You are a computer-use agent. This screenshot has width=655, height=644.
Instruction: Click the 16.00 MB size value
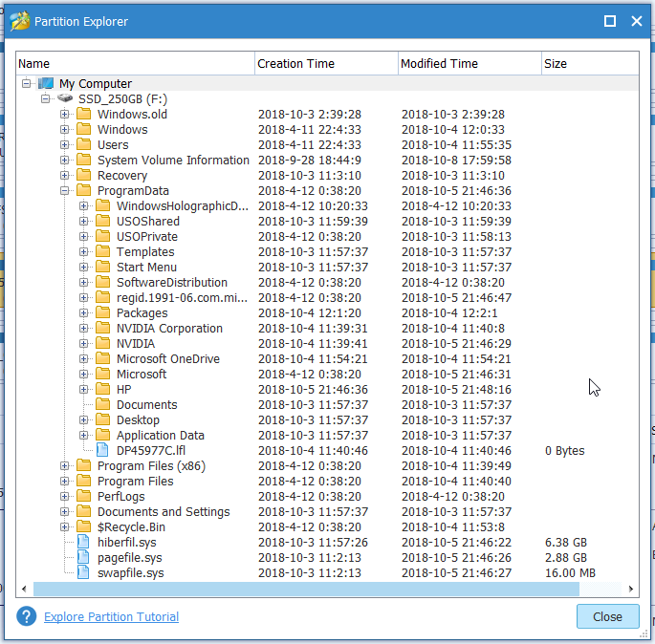570,573
